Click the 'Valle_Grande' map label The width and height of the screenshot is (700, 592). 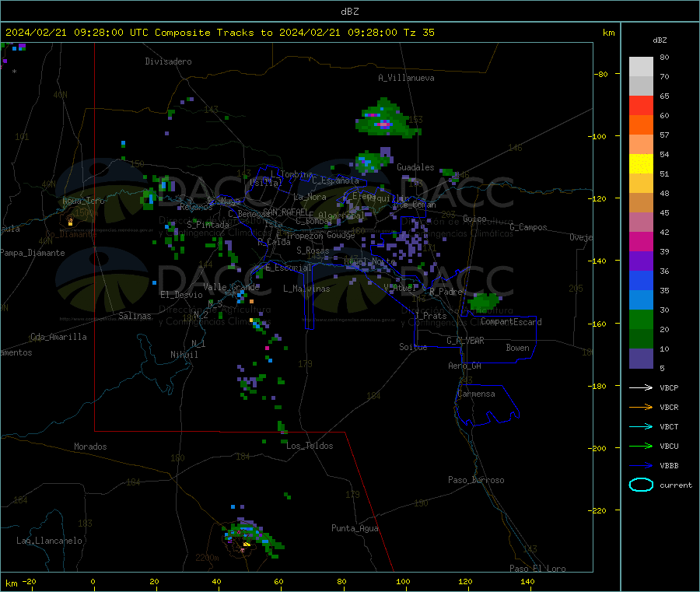coord(231,287)
